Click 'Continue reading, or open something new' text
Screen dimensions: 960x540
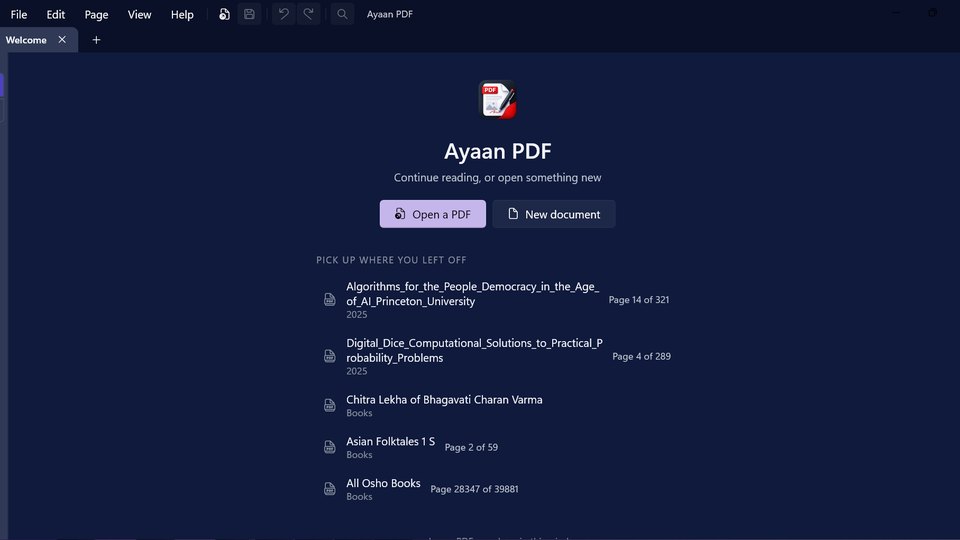(497, 178)
